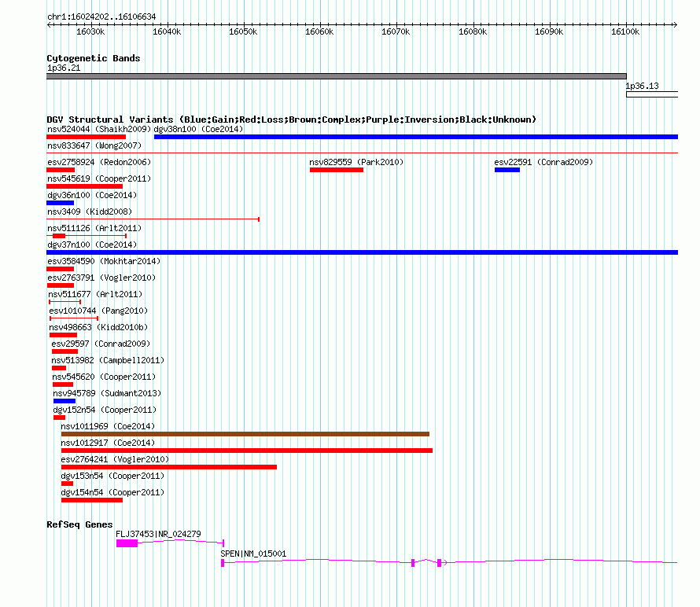Viewport: 700px width, 607px height.
Task: Select the nsv829559 (Park2010) red loss bar
Action: 337,170
